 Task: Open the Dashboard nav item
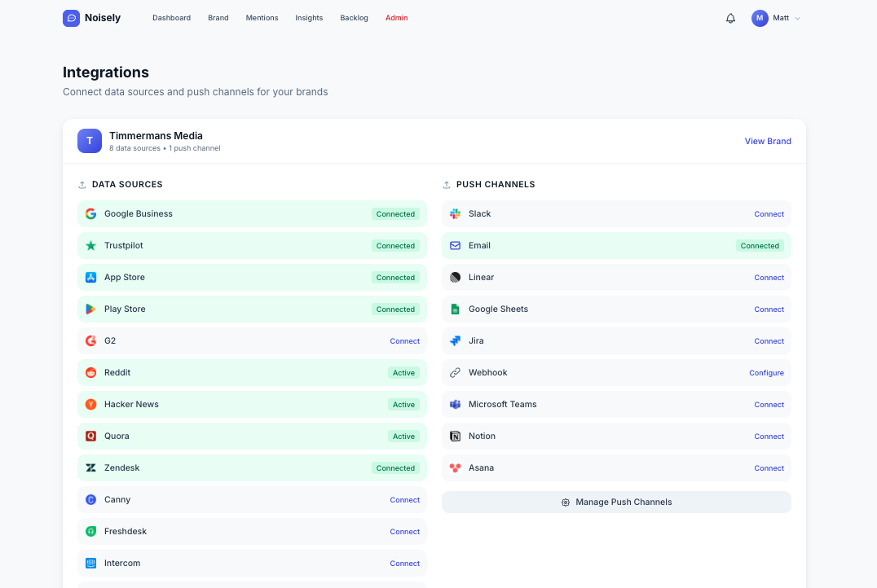172,18
